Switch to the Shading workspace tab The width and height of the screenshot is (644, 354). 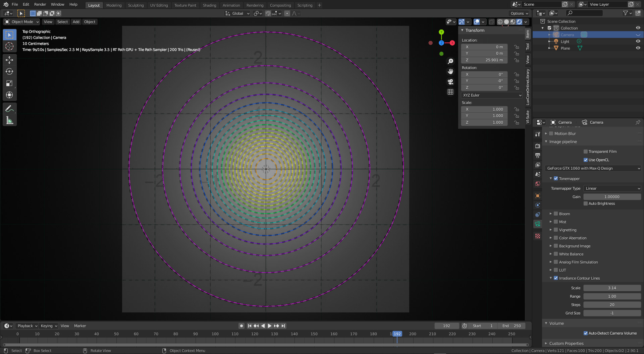[209, 5]
